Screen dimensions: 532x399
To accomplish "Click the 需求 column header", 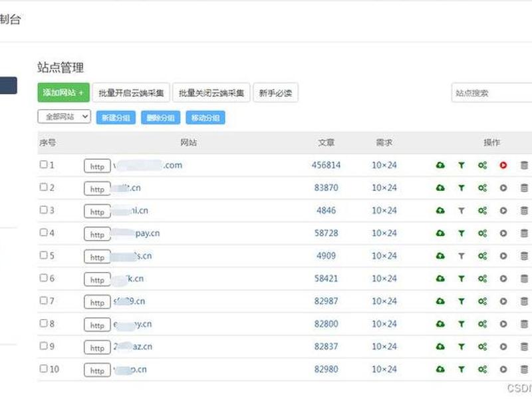I will coord(384,142).
